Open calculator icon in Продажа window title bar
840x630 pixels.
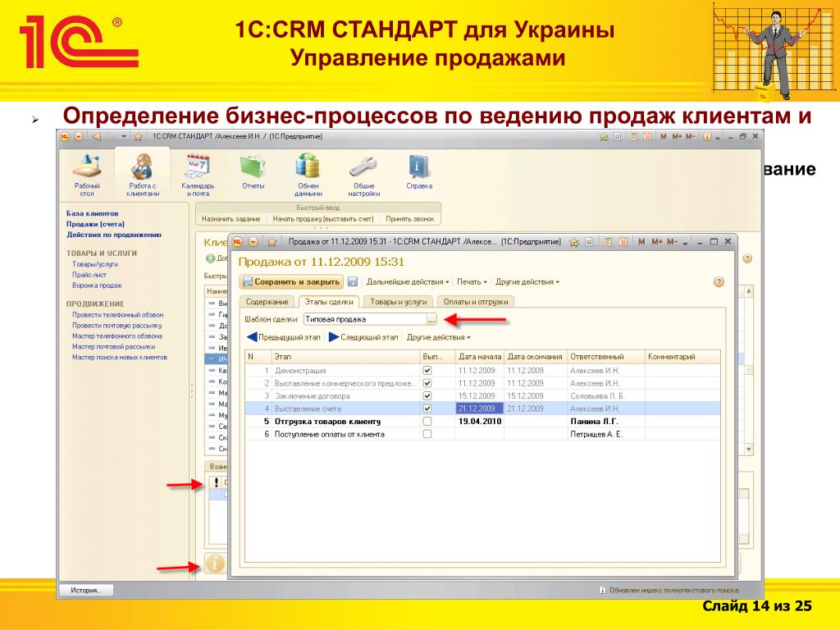coord(608,242)
